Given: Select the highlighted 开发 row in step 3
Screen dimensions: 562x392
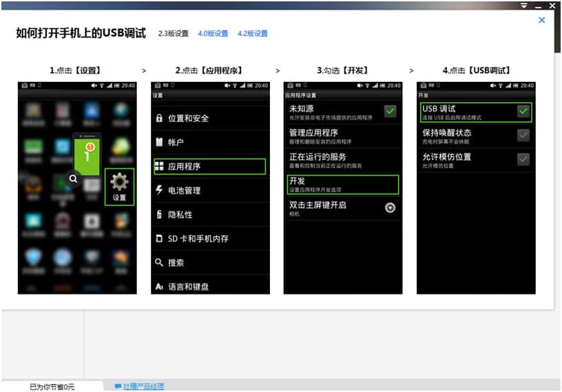Looking at the screenshot, I should click(x=343, y=185).
